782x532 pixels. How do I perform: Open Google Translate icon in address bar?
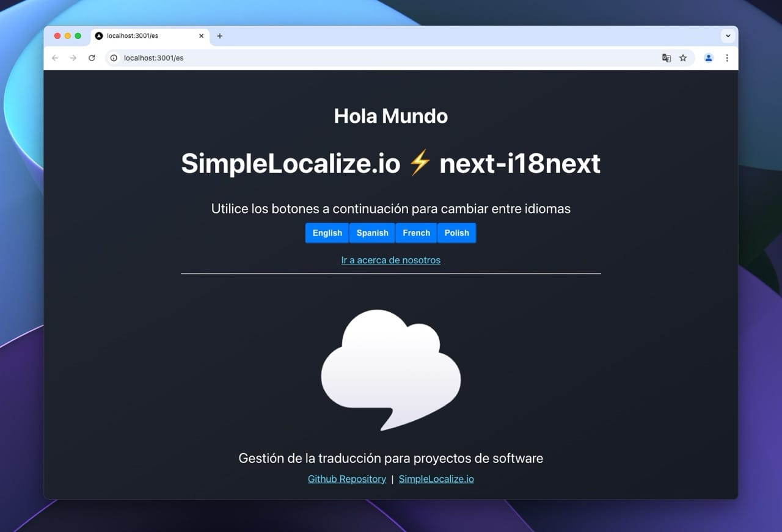(x=667, y=58)
